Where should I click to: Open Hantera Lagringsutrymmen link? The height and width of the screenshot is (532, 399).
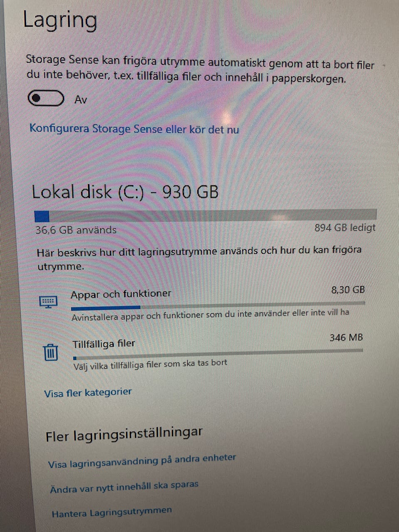111,512
